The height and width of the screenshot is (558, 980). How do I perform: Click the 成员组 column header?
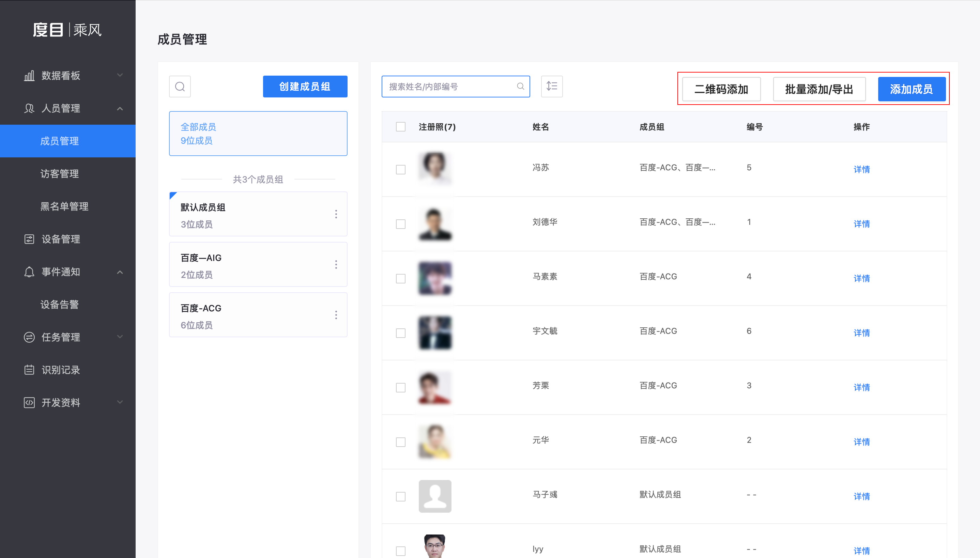pos(652,127)
